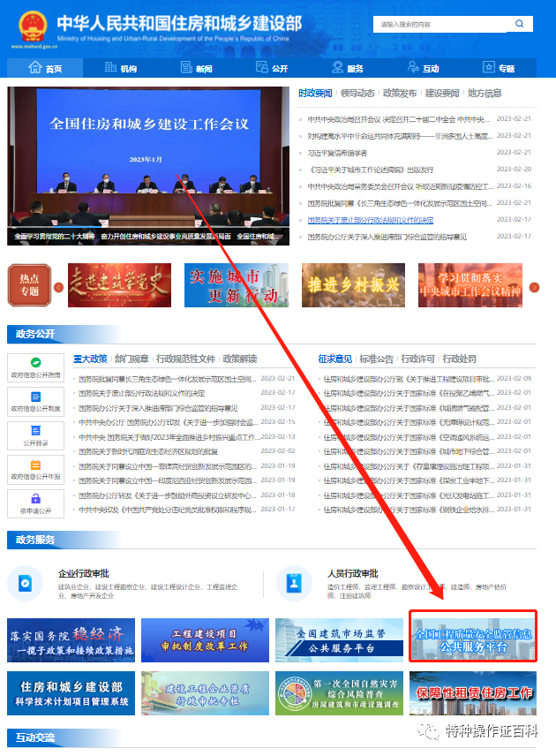Type in the search input field
The width and height of the screenshot is (556, 756).
pyautogui.click(x=440, y=24)
